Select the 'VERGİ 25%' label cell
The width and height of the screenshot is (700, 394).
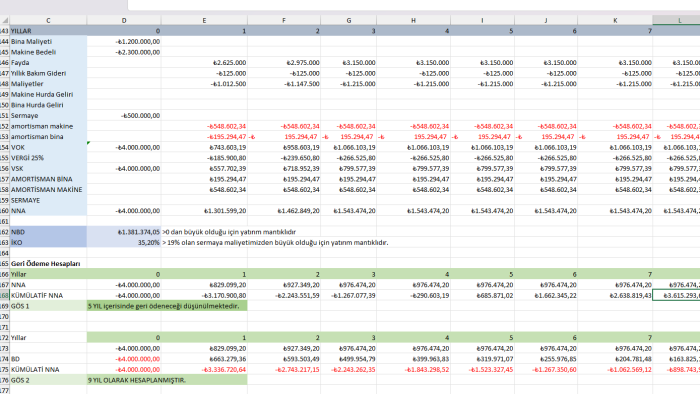tap(48, 158)
